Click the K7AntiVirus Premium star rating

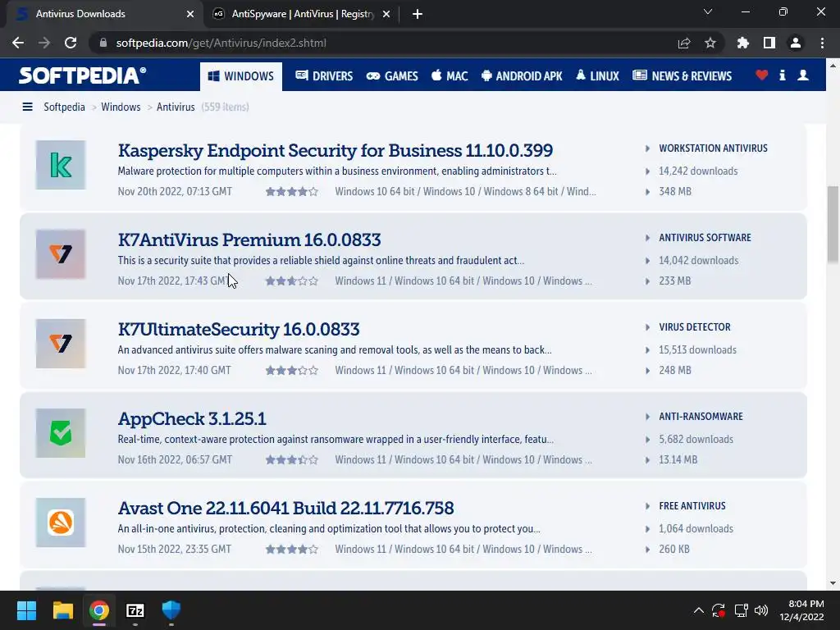(x=291, y=281)
